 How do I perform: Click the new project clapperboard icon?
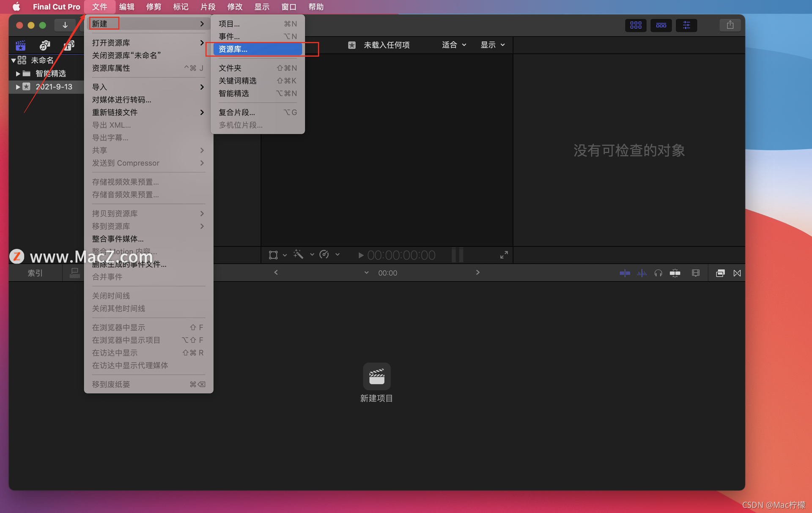[x=376, y=376]
